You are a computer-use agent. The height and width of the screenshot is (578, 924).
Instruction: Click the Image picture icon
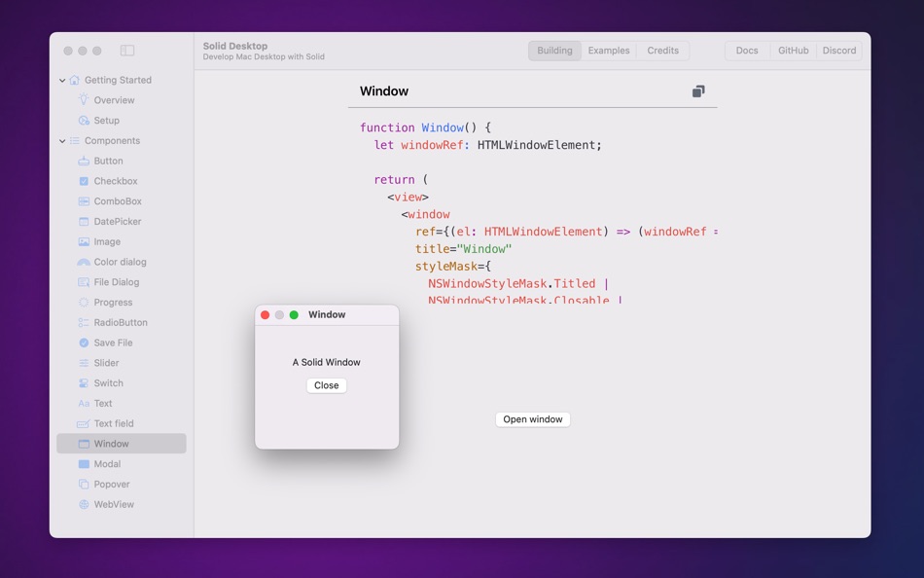coord(84,242)
